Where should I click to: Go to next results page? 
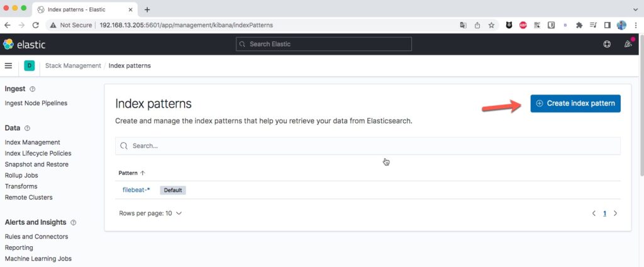[615, 213]
